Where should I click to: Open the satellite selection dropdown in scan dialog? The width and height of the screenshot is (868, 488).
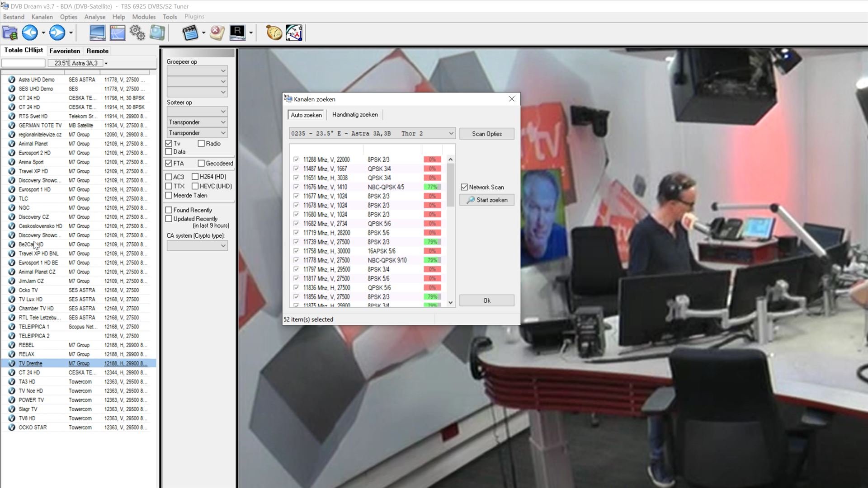click(x=451, y=134)
